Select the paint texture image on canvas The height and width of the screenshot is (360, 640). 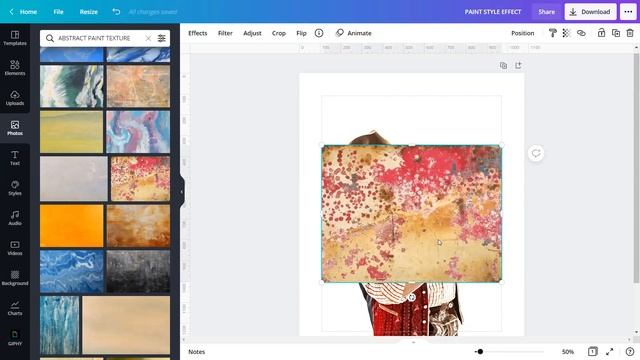click(411, 213)
